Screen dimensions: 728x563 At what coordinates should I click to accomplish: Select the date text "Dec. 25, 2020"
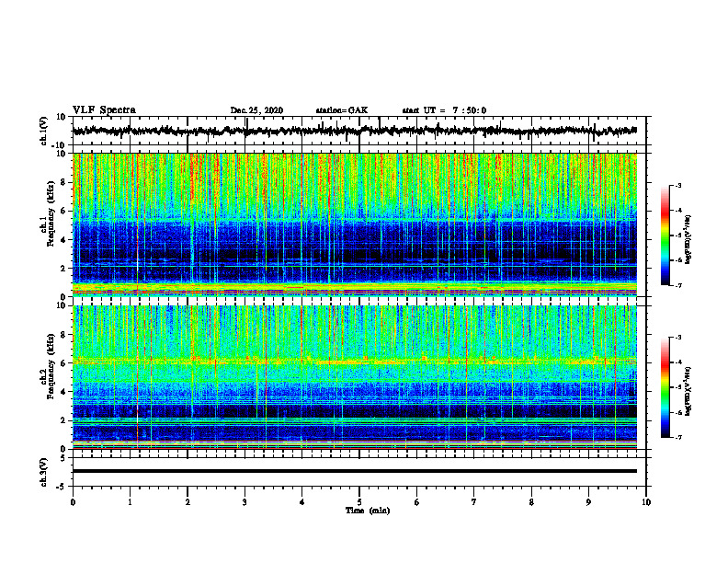click(x=256, y=110)
